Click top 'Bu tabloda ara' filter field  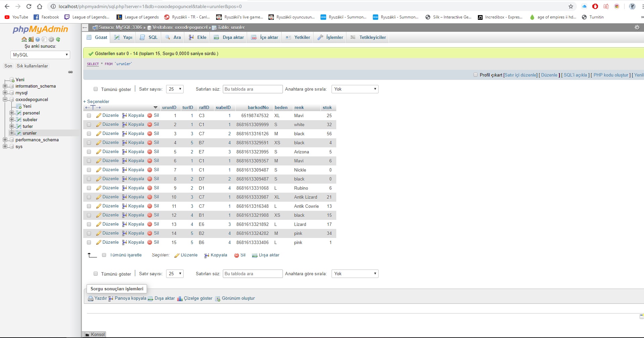[x=253, y=89]
